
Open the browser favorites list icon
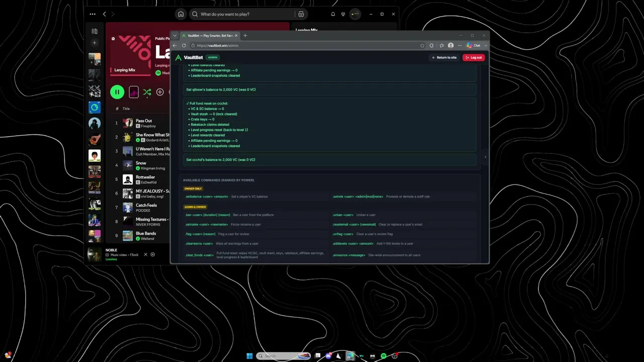click(441, 45)
